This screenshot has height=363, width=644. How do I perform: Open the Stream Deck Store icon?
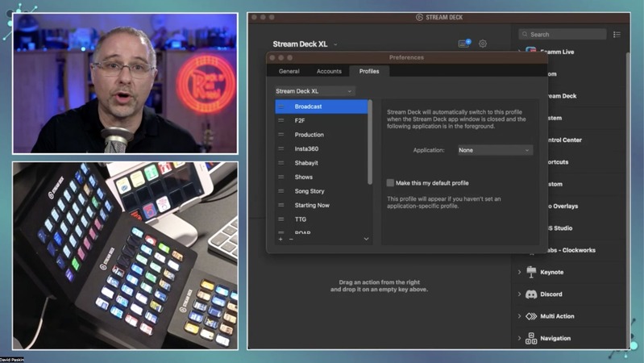point(464,44)
